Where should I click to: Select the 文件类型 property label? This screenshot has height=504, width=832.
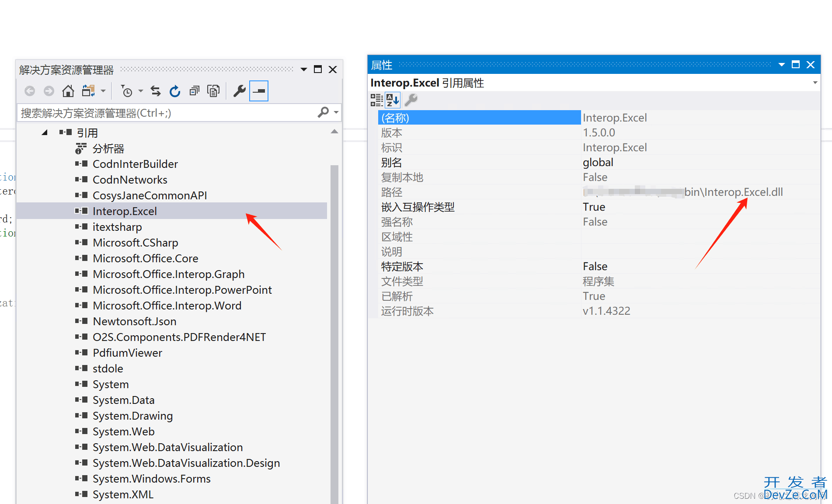402,281
